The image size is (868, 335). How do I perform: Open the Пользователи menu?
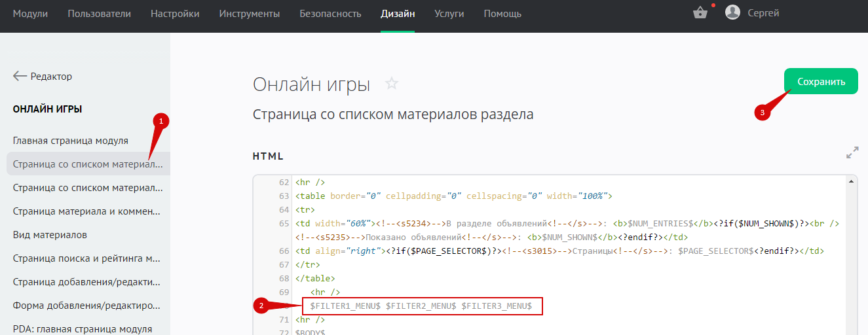[99, 14]
